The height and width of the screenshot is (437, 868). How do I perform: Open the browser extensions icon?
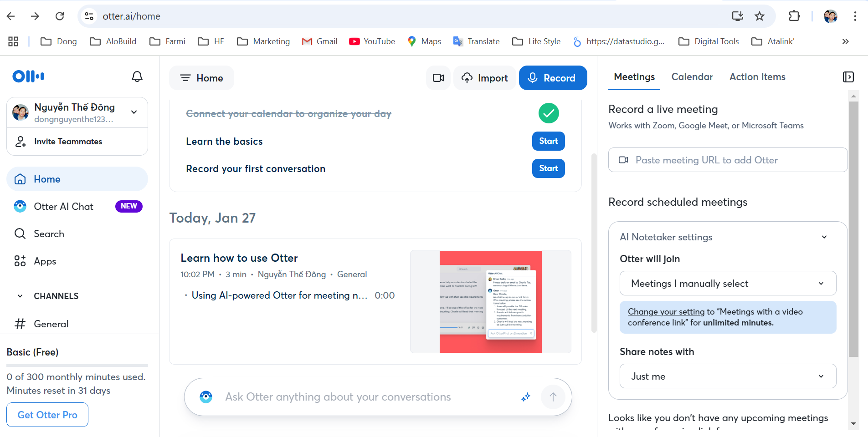[794, 16]
